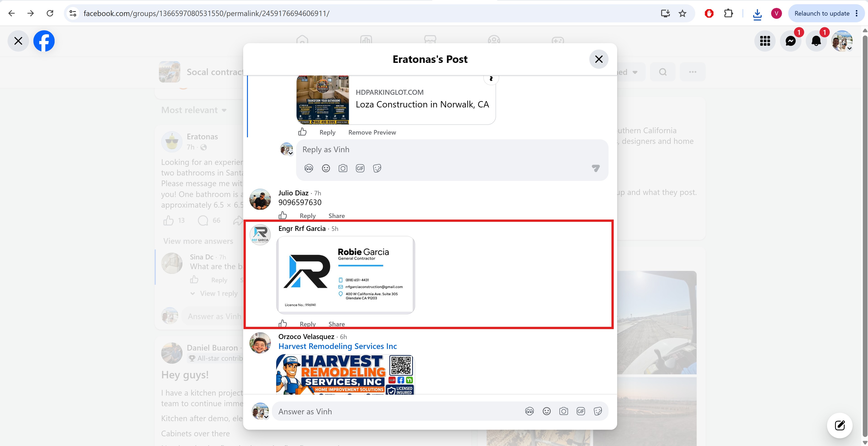Add an avatar sticker in the Reply as Vinh box
Screen dimensions: 868x446
click(x=309, y=168)
